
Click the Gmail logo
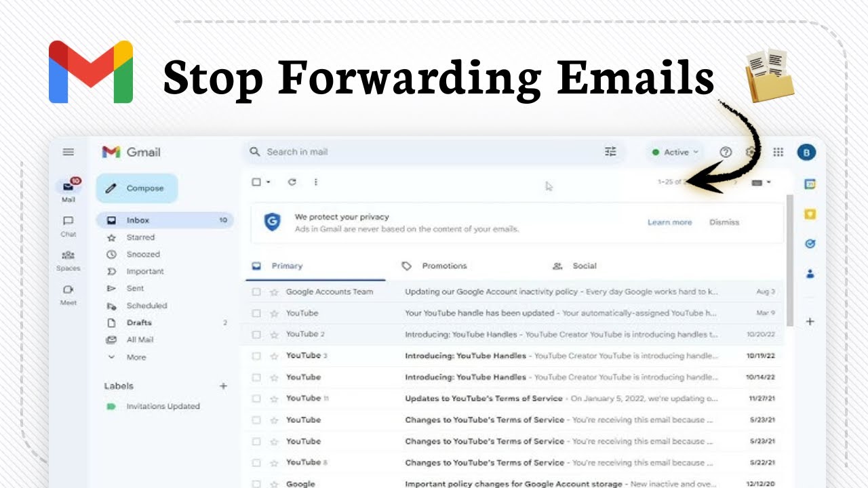click(x=132, y=152)
